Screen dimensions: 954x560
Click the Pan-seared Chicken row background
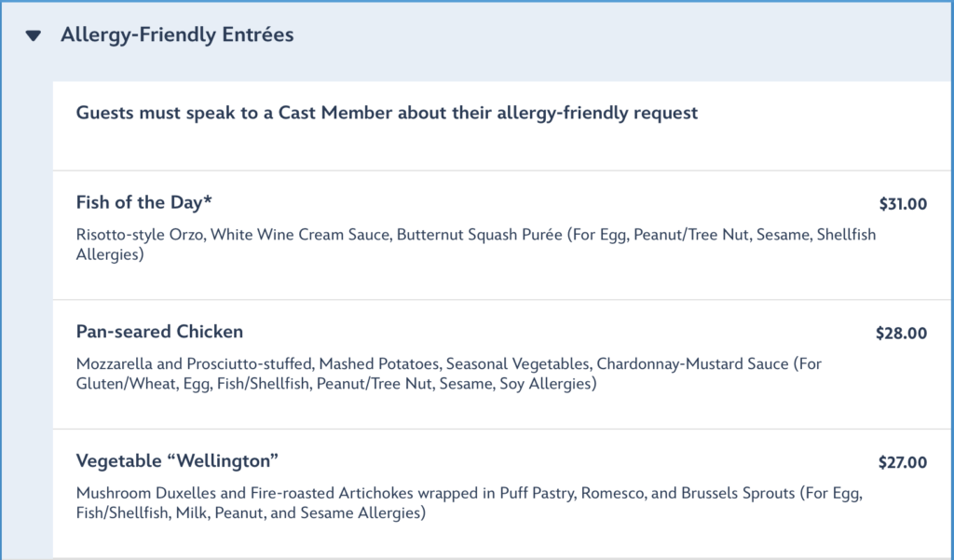coord(503,364)
